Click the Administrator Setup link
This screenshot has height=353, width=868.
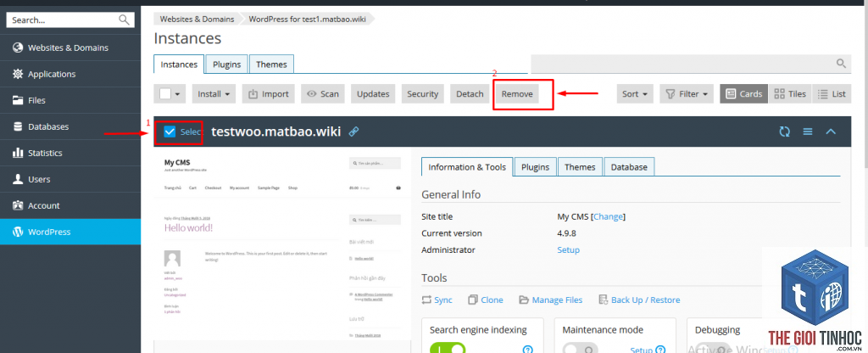coord(569,250)
